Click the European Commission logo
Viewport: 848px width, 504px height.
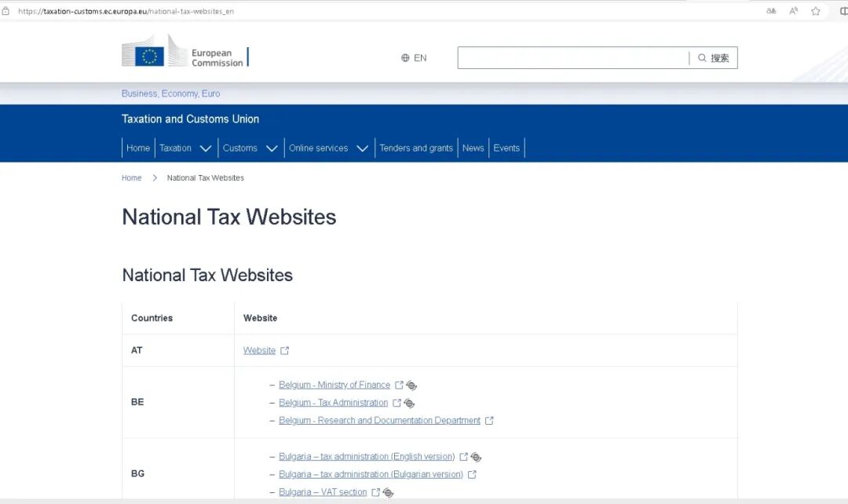tap(185, 51)
